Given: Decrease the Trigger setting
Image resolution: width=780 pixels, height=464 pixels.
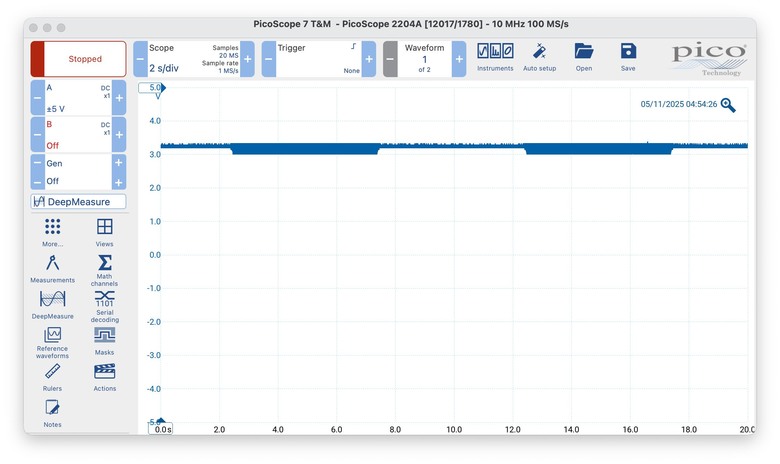Looking at the screenshot, I should pyautogui.click(x=269, y=59).
